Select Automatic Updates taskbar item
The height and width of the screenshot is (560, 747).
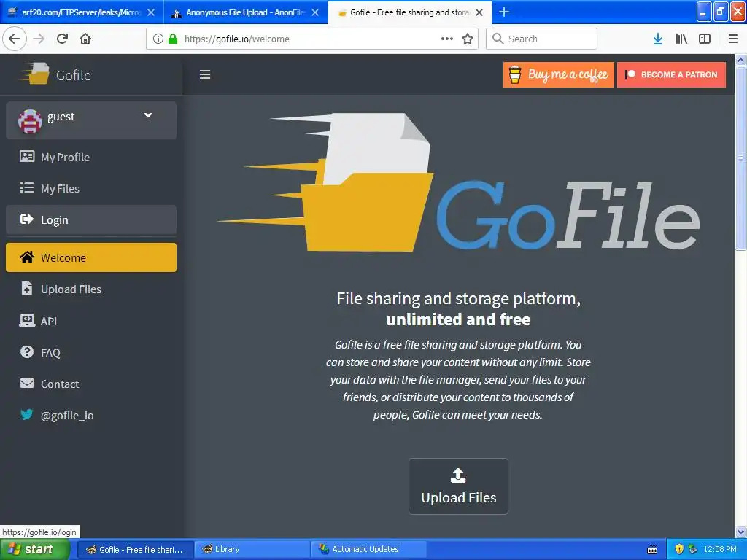[x=368, y=549]
